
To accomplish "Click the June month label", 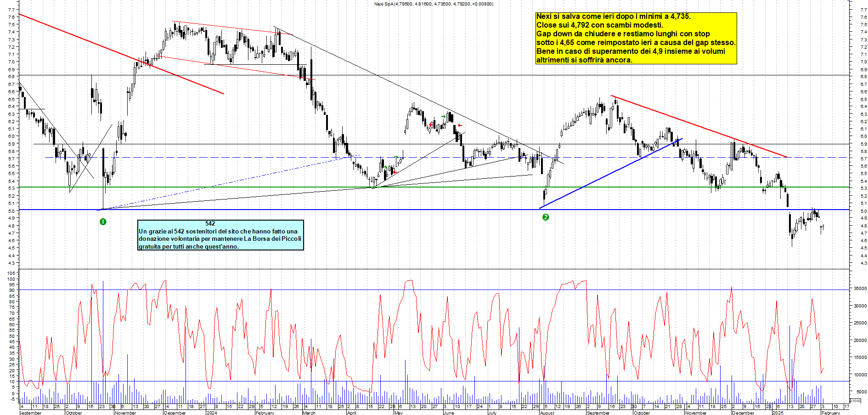I will pos(449,413).
